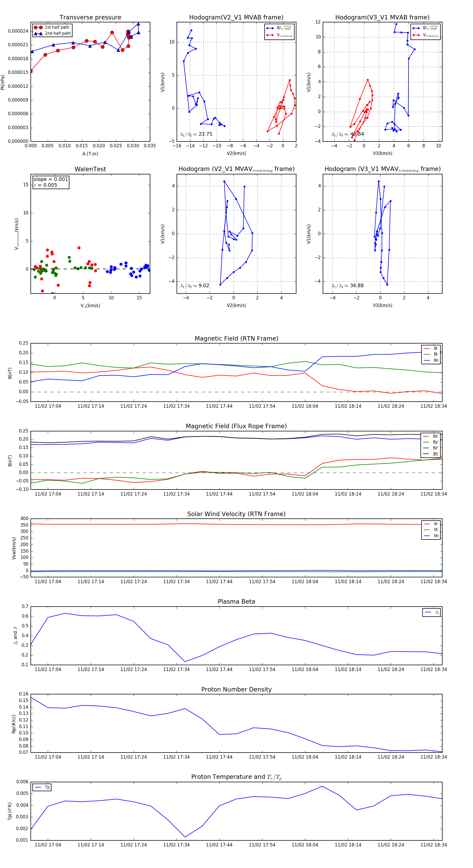Click "11/02 17:04" tick under the RTN magnetic field plot
This screenshot has width=473, height=868.
[x=48, y=406]
